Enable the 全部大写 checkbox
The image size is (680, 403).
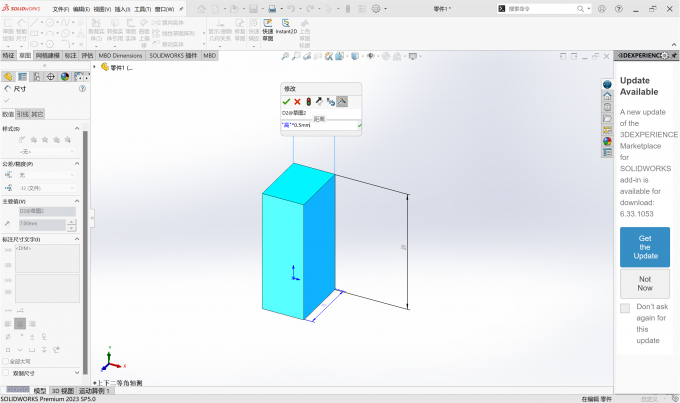tap(6, 361)
